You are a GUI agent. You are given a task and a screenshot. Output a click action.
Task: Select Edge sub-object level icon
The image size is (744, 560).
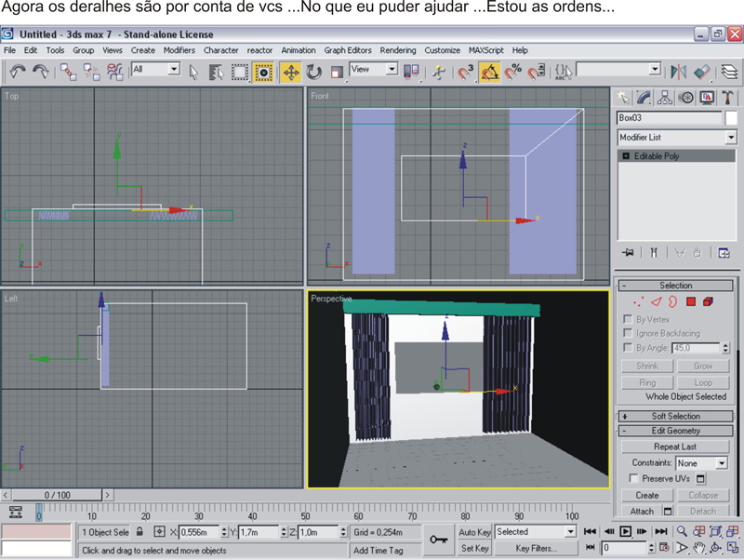(x=657, y=301)
